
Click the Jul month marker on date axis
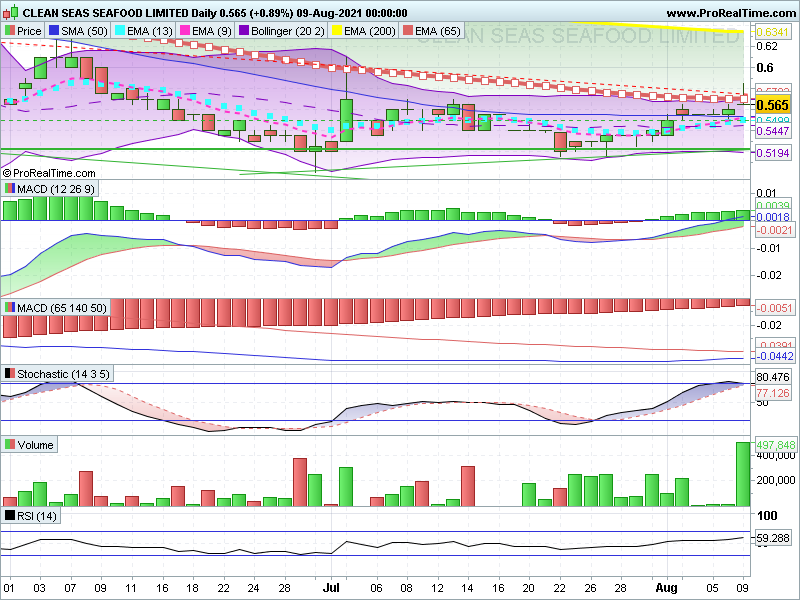(x=331, y=587)
